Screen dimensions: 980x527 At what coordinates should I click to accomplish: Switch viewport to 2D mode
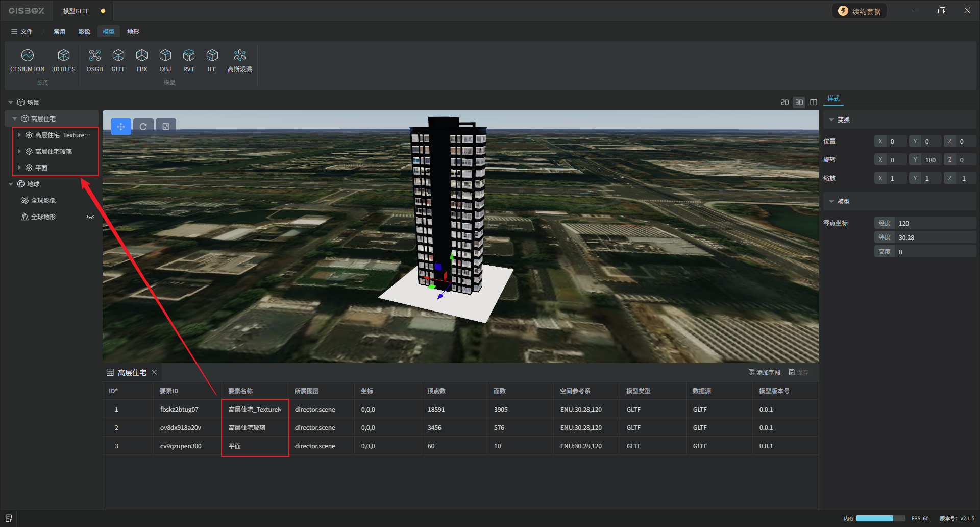[785, 103]
